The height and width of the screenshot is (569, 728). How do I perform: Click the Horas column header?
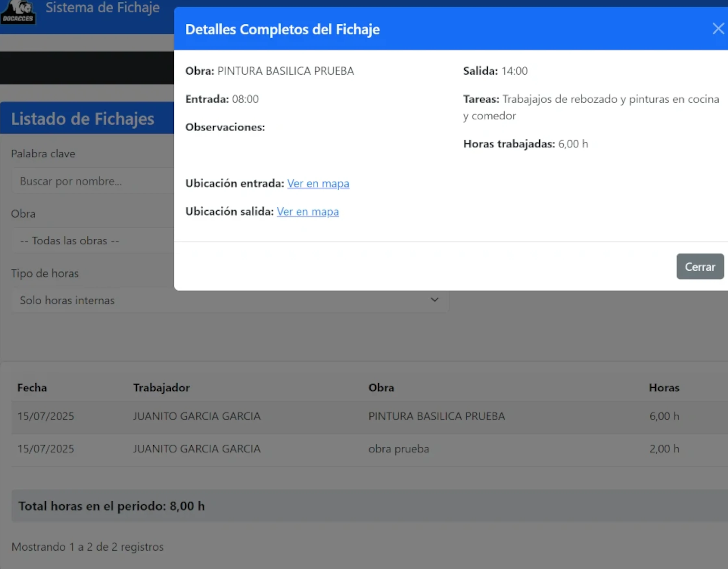pyautogui.click(x=664, y=388)
